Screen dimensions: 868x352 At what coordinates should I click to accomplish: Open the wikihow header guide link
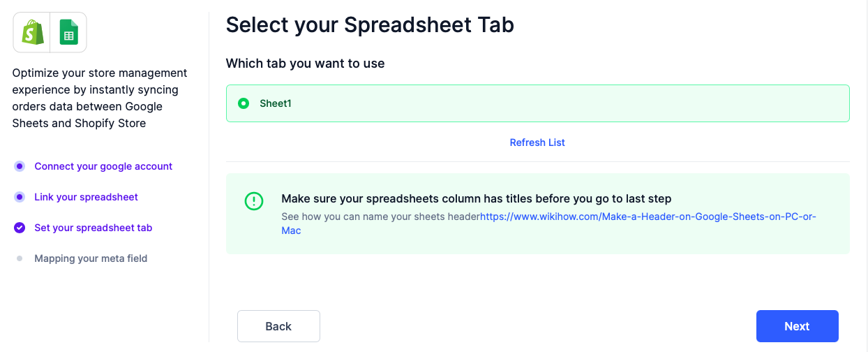(648, 217)
